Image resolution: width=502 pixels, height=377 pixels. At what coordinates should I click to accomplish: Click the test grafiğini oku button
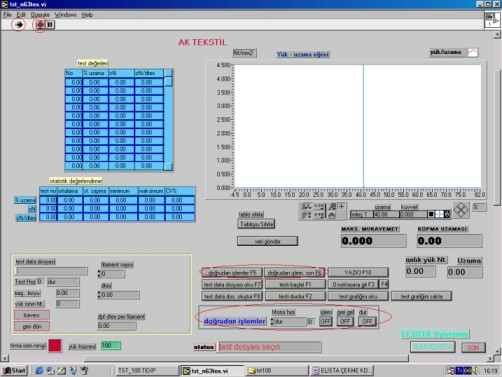358,296
